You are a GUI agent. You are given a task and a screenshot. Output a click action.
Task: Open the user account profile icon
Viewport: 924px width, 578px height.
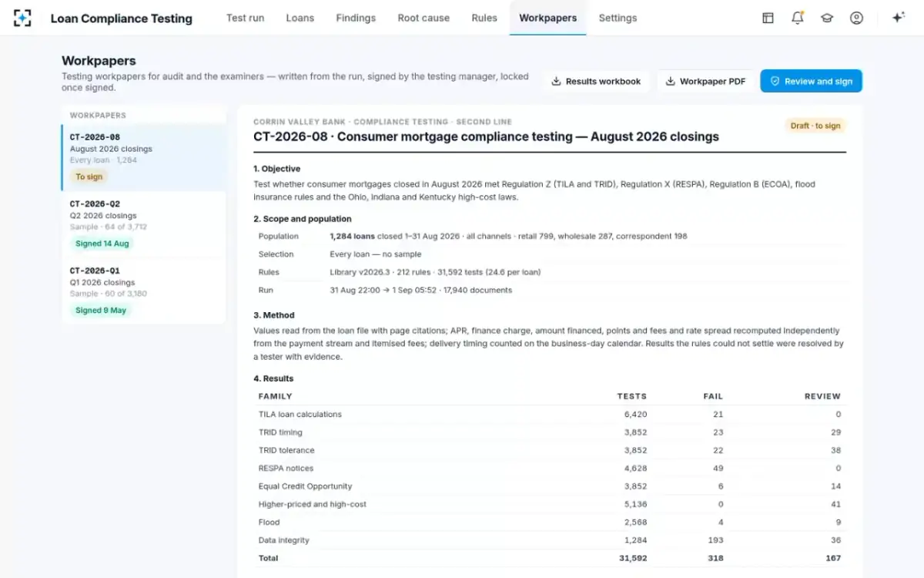pyautogui.click(x=856, y=18)
